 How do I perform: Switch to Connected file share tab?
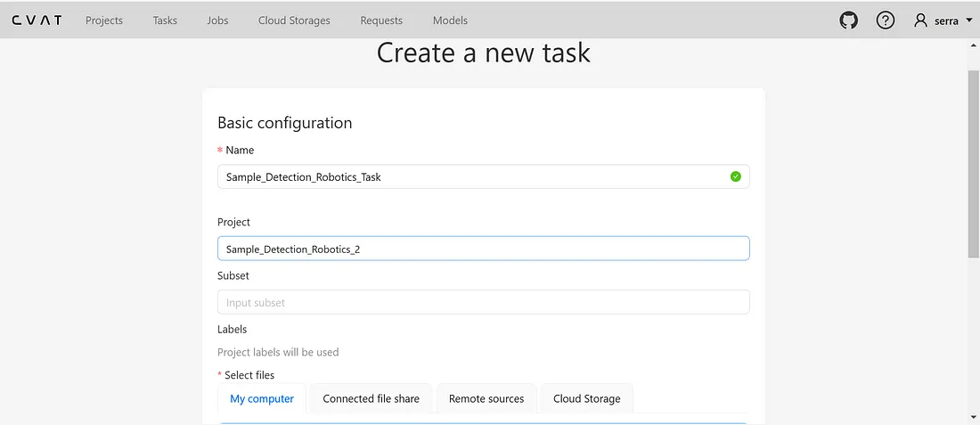pos(371,398)
